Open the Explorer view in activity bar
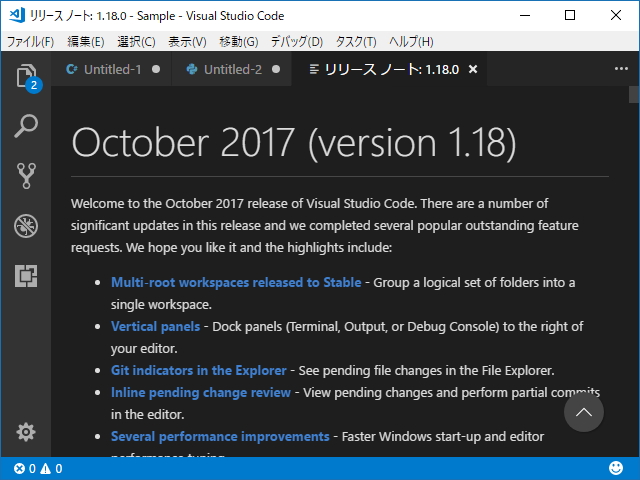Screen dimensions: 640x480 tap(26, 76)
